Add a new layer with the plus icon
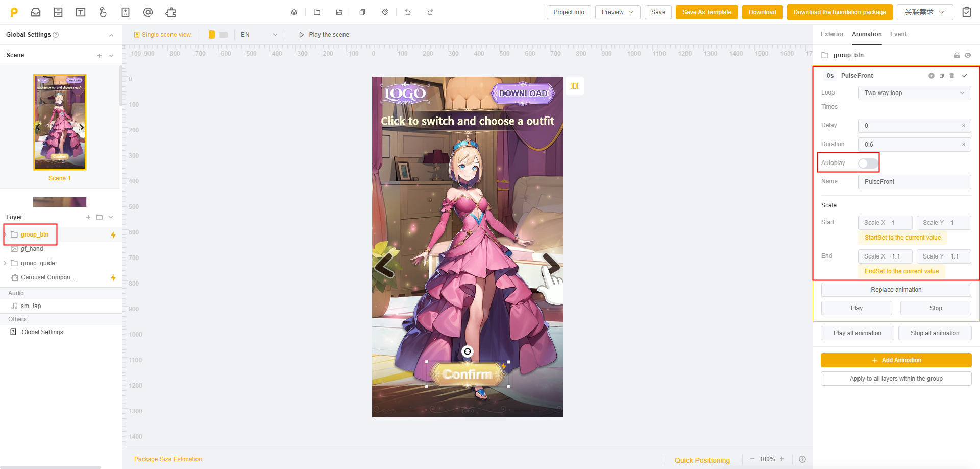Screen dimensions: 980x469 click(88, 217)
